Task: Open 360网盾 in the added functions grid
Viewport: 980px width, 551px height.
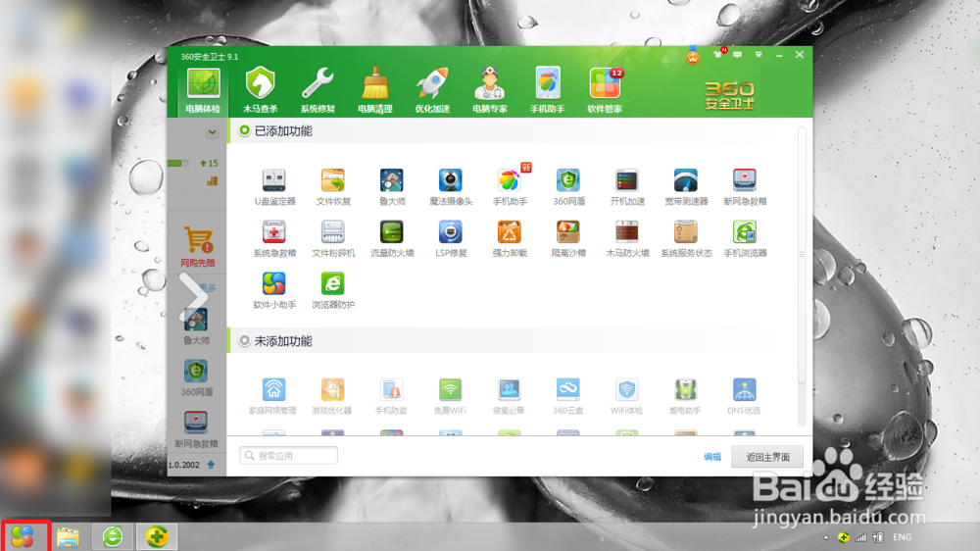Action: [568, 187]
